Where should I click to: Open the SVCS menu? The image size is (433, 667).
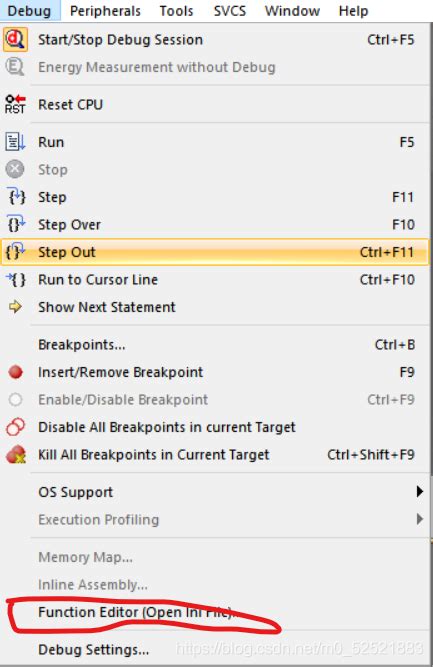[230, 11]
